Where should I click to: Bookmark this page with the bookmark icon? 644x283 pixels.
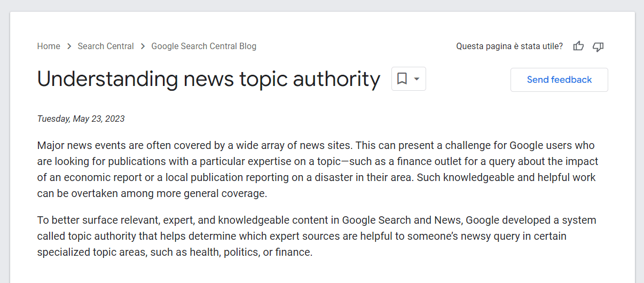(402, 79)
